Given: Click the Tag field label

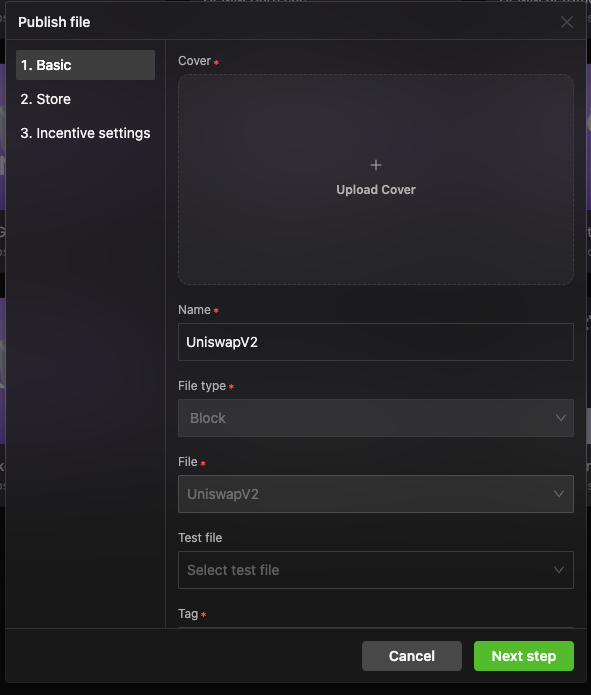Looking at the screenshot, I should [188, 614].
